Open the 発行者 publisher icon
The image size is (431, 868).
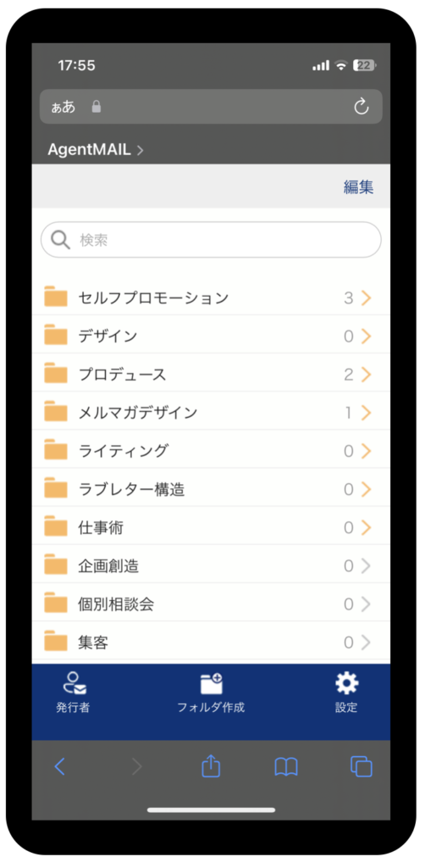(x=73, y=684)
